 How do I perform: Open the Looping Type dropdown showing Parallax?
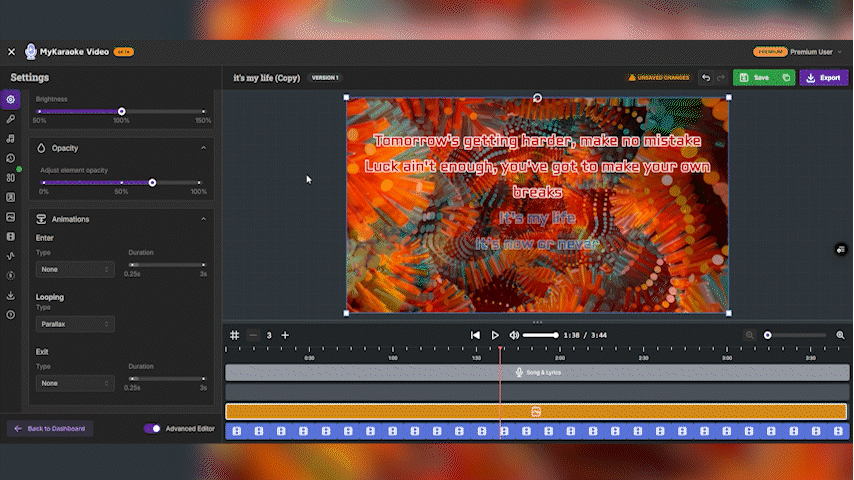[75, 324]
